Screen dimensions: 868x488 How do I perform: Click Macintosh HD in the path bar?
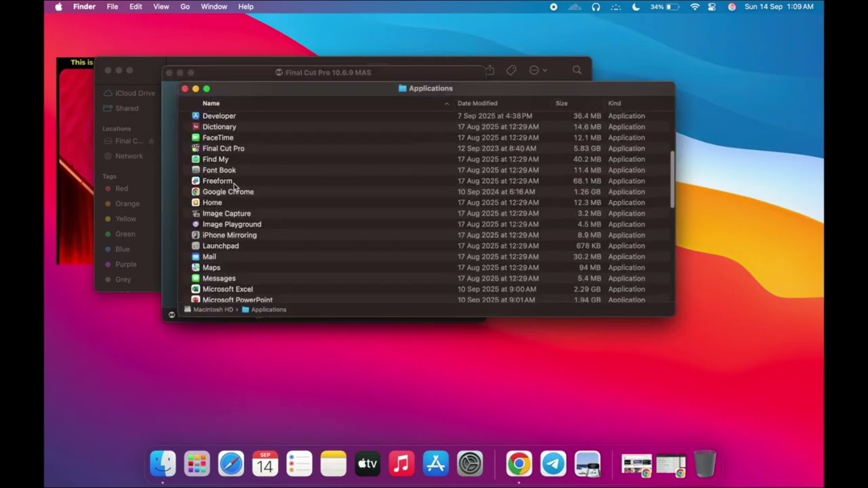point(208,310)
